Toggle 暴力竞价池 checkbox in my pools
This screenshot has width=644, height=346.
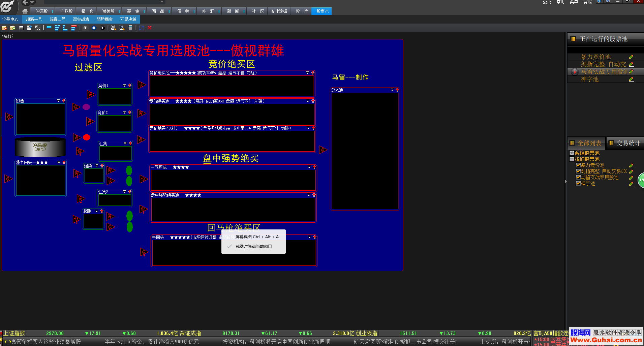coord(578,165)
